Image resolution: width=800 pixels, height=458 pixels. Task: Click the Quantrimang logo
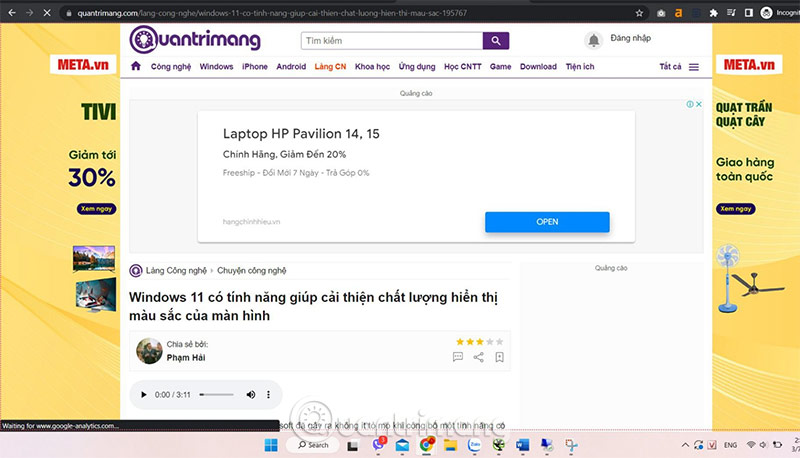click(x=195, y=39)
